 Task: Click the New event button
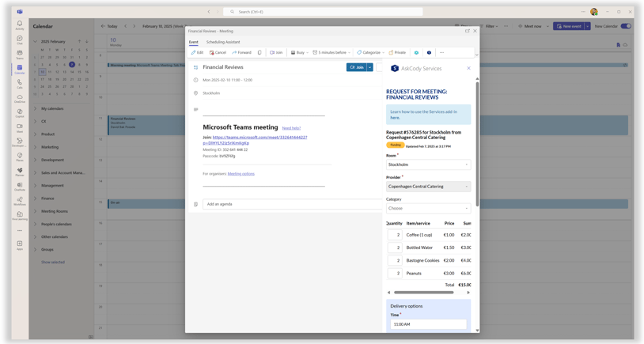pos(569,26)
